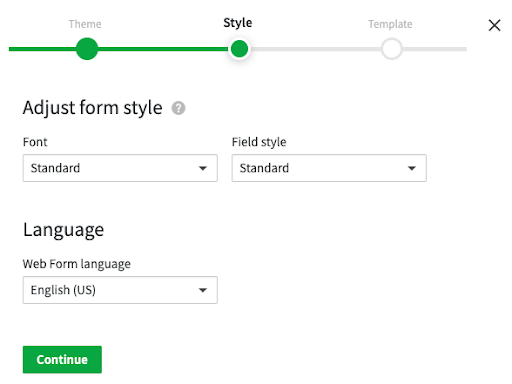This screenshot has width=512, height=384.
Task: Click the English (US) dropdown arrow
Action: point(203,290)
